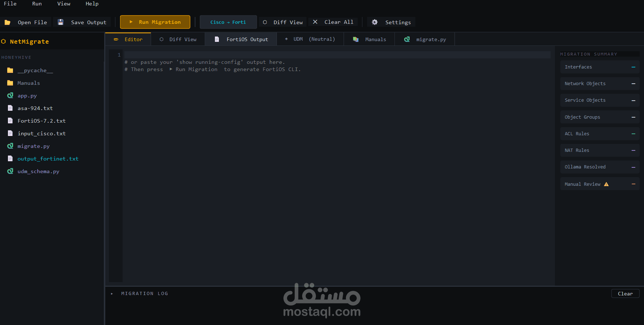Switch to the Diff View tab

[x=178, y=39]
